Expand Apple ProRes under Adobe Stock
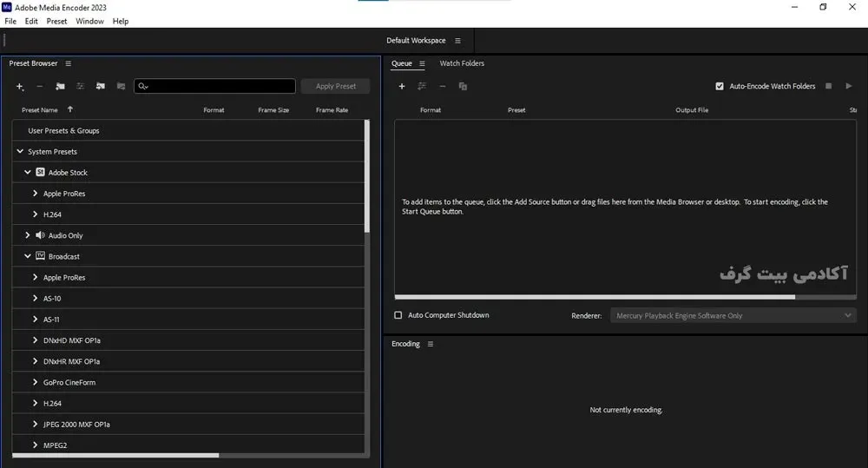 pos(35,194)
